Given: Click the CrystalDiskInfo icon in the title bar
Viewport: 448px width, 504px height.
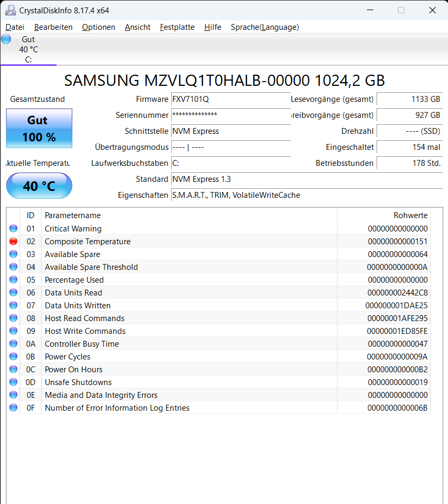Looking at the screenshot, I should click(11, 10).
